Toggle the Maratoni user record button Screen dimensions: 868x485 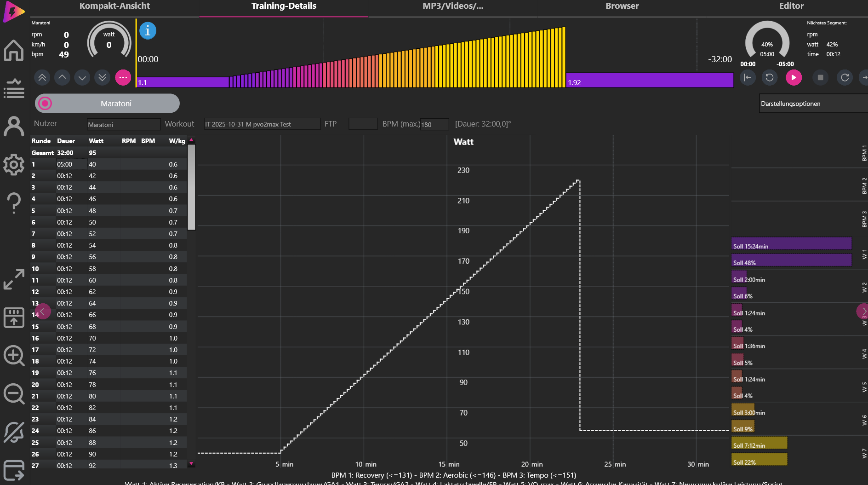click(x=45, y=104)
